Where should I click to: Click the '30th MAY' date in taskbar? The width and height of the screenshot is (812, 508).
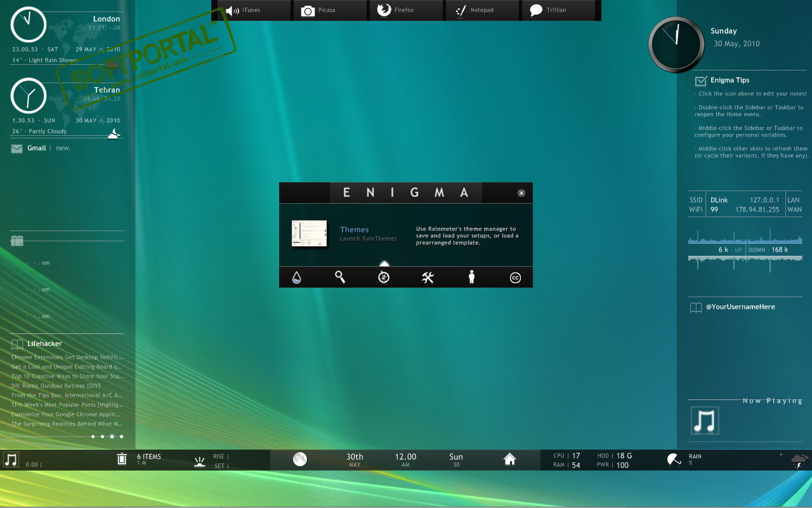click(x=355, y=460)
